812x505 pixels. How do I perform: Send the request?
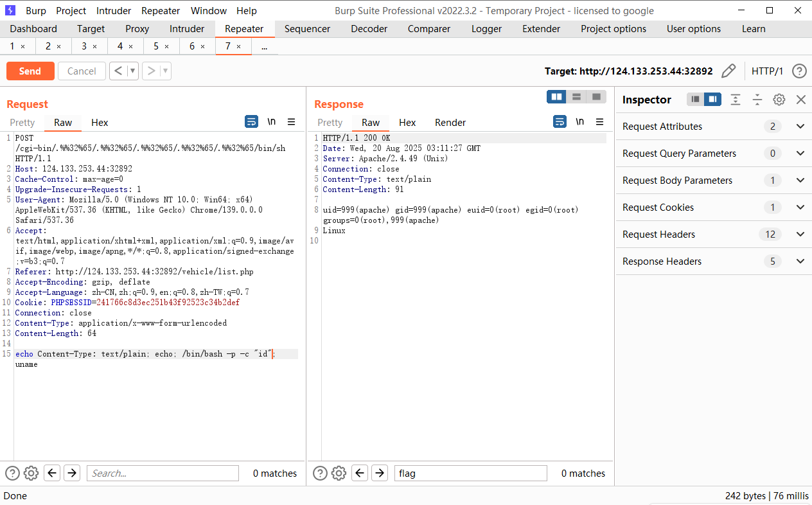[30, 71]
